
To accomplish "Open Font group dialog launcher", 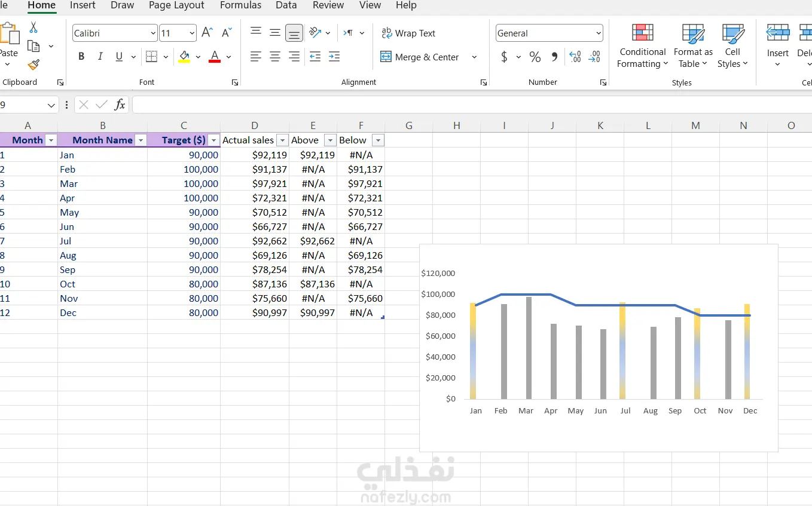I will point(235,82).
